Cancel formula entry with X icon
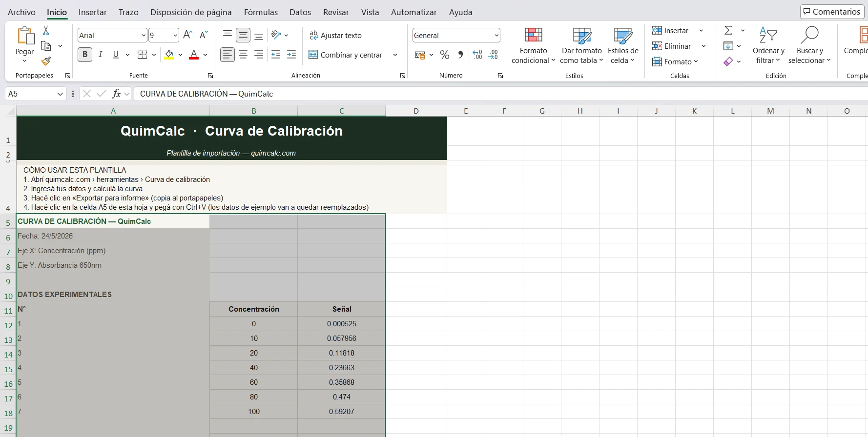Image resolution: width=868 pixels, height=437 pixels. point(87,94)
